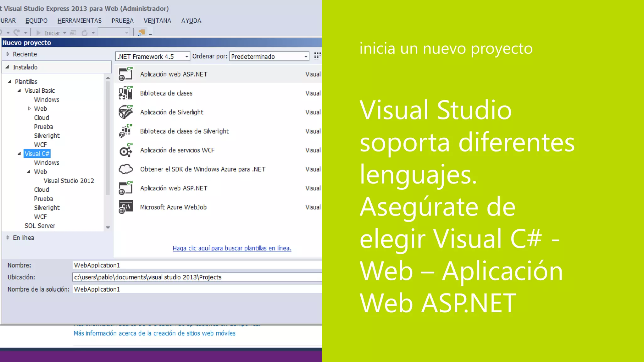Open the VENTANA menu
The height and width of the screenshot is (362, 644).
(x=157, y=21)
